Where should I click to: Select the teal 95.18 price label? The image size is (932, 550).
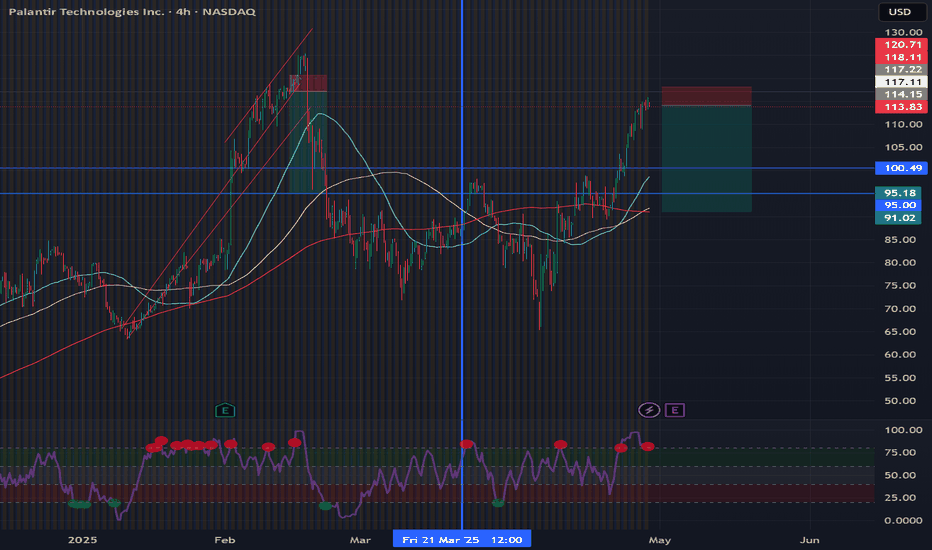click(899, 193)
